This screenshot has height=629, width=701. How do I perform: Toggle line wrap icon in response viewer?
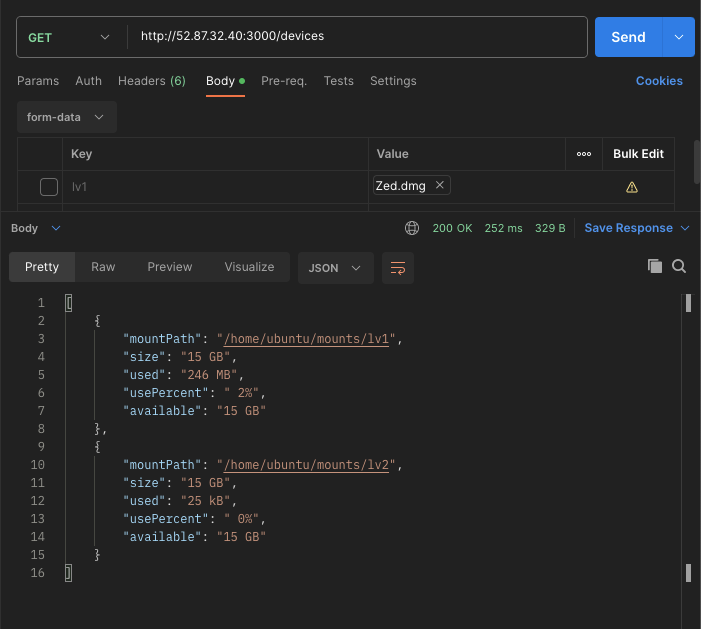coord(398,268)
